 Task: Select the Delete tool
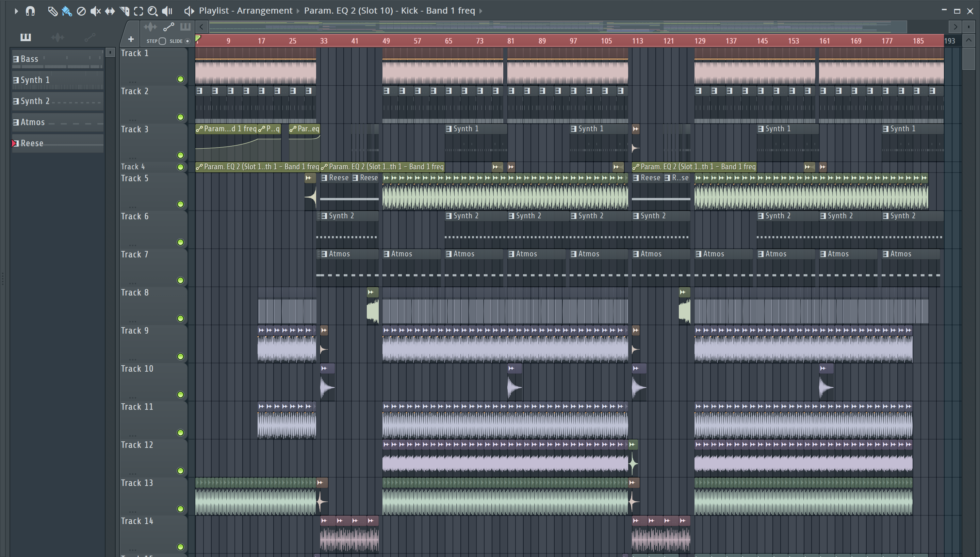click(81, 11)
